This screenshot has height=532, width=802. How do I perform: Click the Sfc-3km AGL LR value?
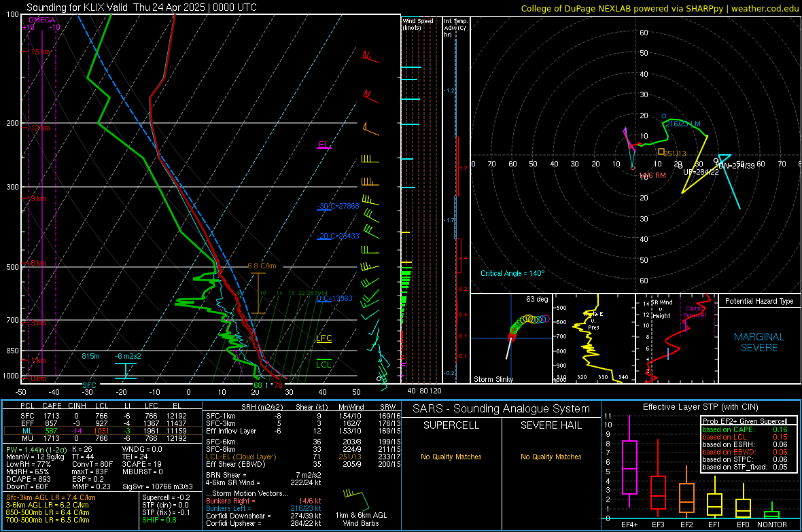pos(51,497)
